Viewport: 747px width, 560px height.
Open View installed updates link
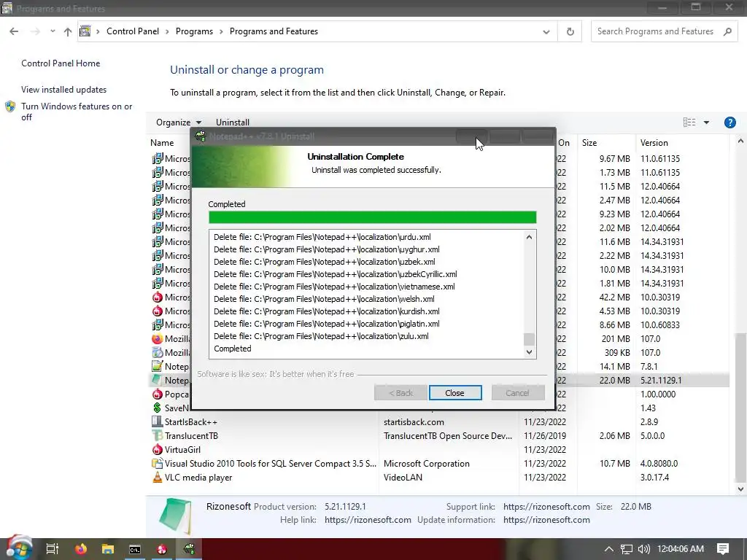[64, 90]
